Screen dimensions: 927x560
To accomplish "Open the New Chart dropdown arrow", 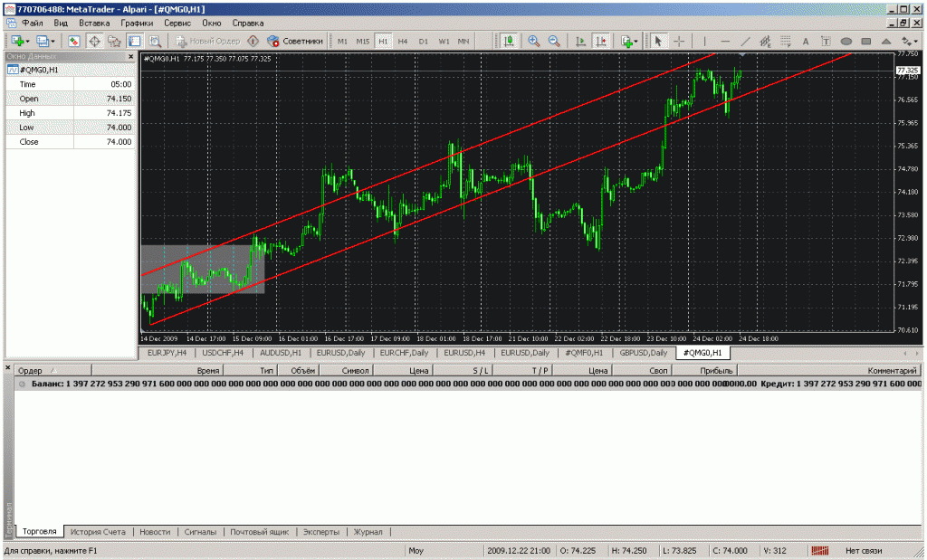I will [27, 42].
